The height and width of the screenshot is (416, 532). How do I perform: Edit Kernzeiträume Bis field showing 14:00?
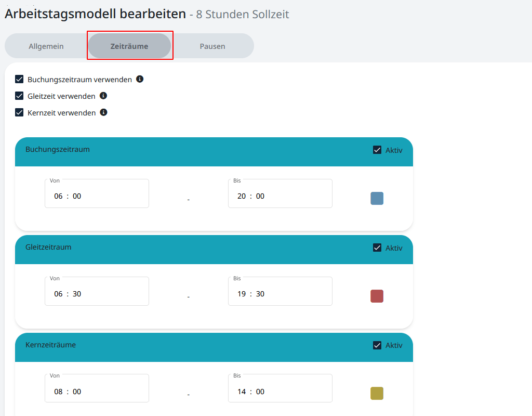pos(280,392)
